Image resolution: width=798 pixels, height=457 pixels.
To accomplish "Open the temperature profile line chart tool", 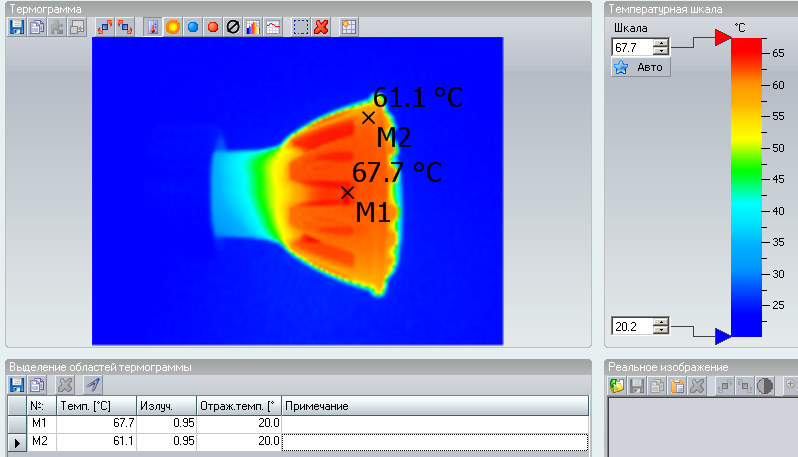I will pyautogui.click(x=273, y=27).
